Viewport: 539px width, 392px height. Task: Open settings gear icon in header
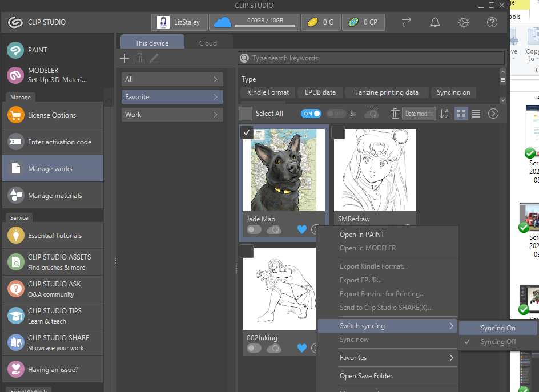[464, 22]
